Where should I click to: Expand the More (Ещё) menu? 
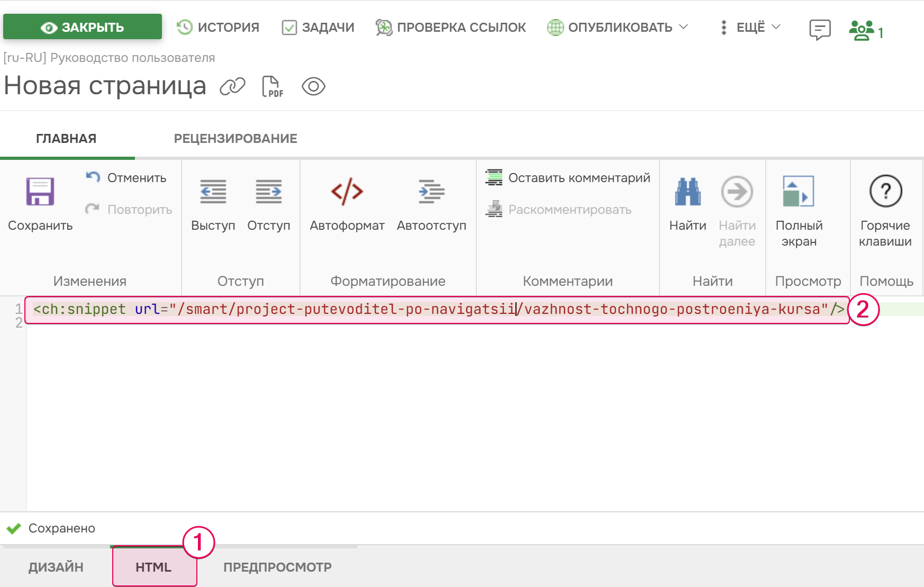pyautogui.click(x=750, y=27)
